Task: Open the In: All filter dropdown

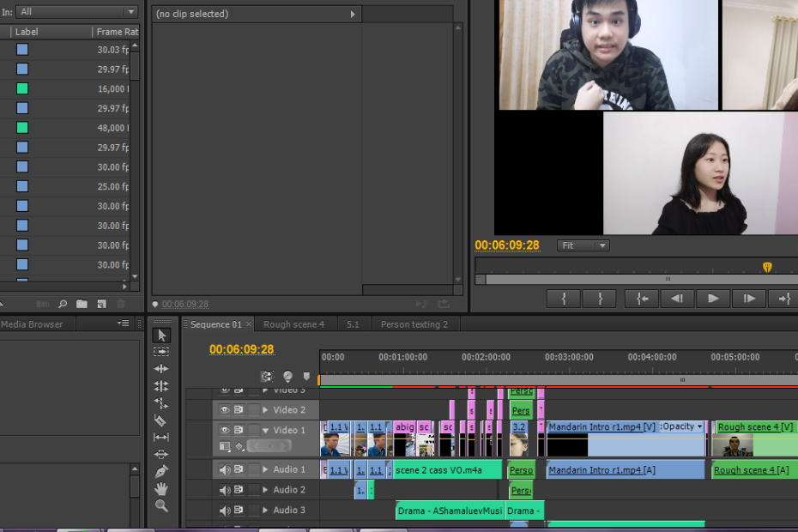Action: [77, 12]
